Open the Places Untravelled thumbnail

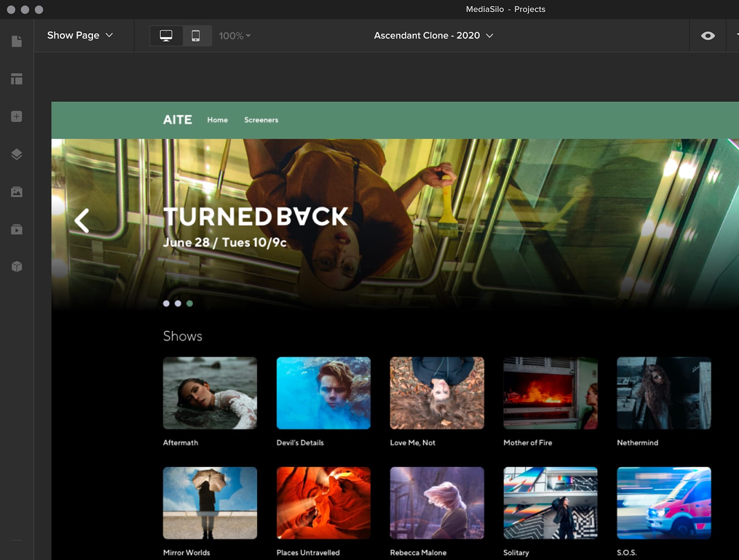[x=323, y=503]
